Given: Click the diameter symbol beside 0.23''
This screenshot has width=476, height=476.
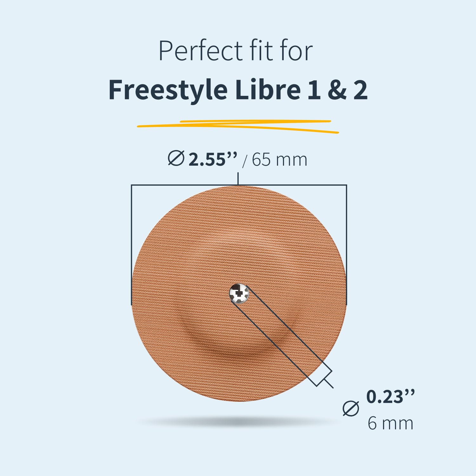Looking at the screenshot, I should pos(351,409).
